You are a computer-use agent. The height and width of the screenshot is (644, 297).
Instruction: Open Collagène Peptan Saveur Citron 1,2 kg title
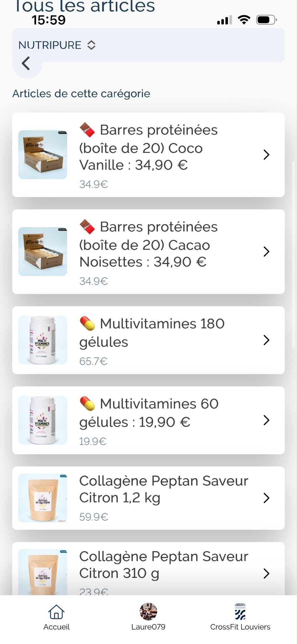tap(164, 489)
